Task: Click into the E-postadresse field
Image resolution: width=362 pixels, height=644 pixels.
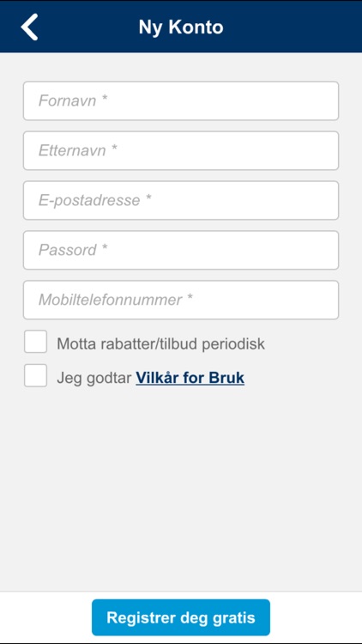Action: click(181, 200)
